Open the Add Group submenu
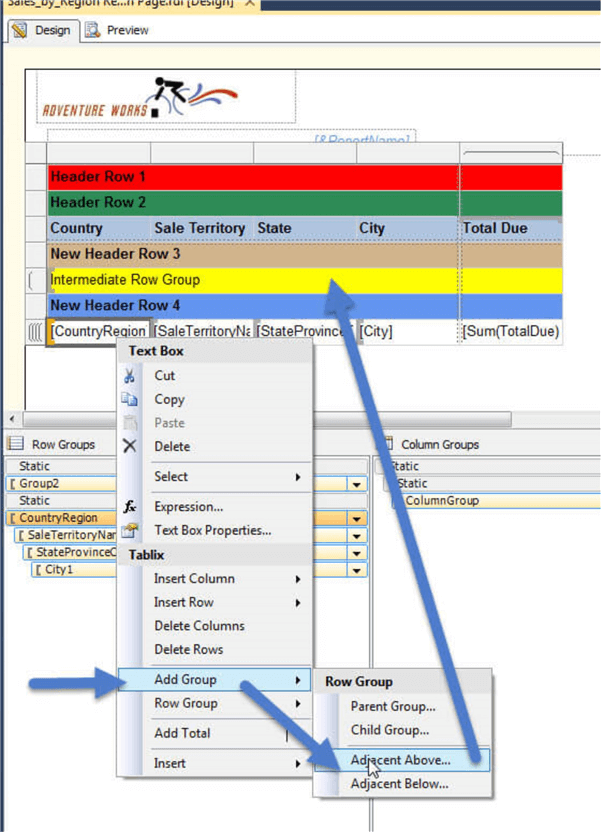 click(214, 679)
